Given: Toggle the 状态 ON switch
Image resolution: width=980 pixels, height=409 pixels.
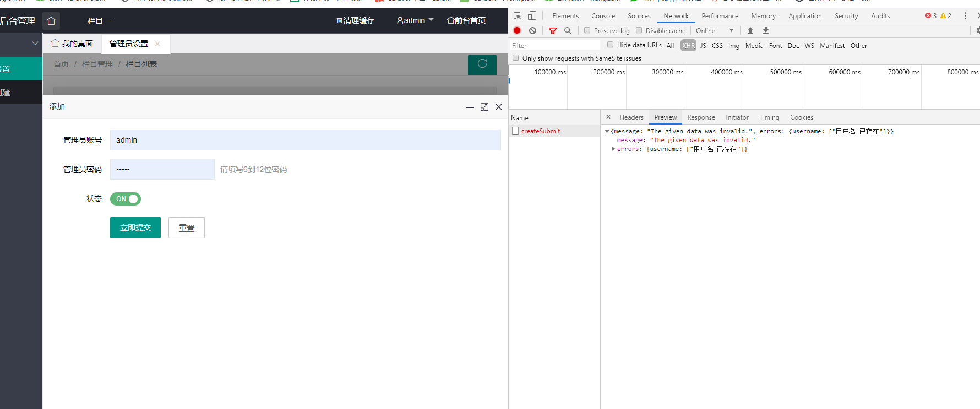Looking at the screenshot, I should 126,199.
